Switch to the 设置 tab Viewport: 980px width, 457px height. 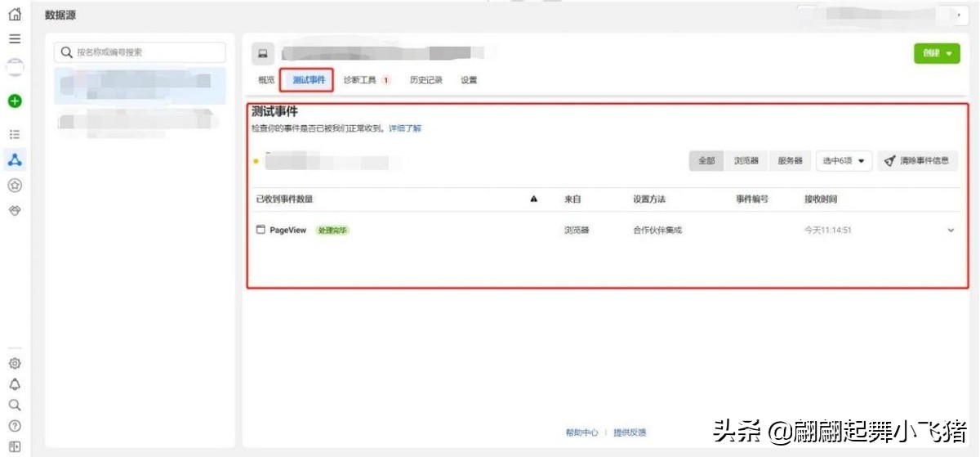pyautogui.click(x=469, y=80)
